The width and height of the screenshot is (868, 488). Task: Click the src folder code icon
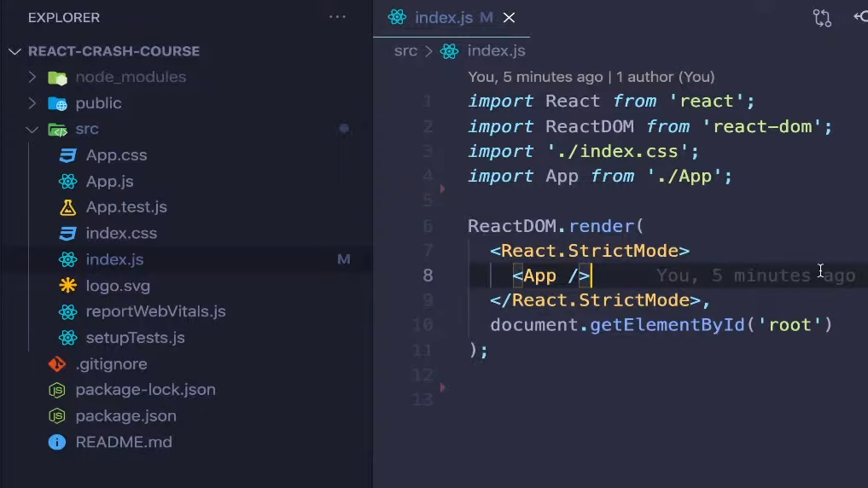(x=57, y=130)
